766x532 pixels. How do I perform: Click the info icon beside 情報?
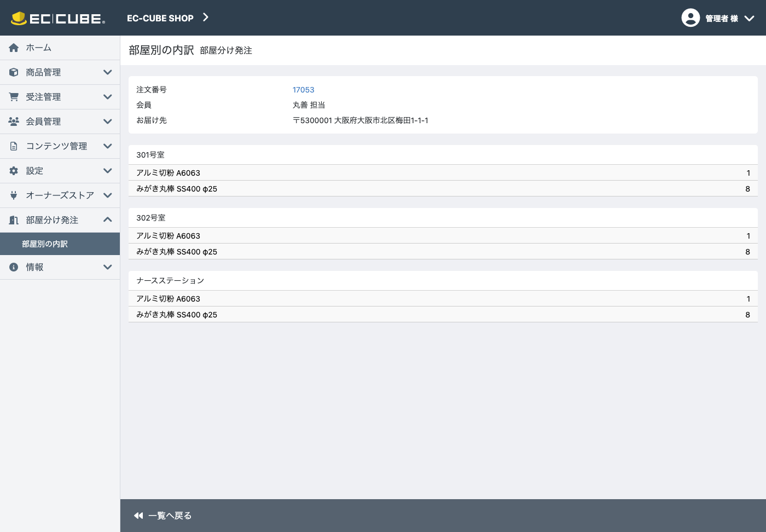click(14, 267)
